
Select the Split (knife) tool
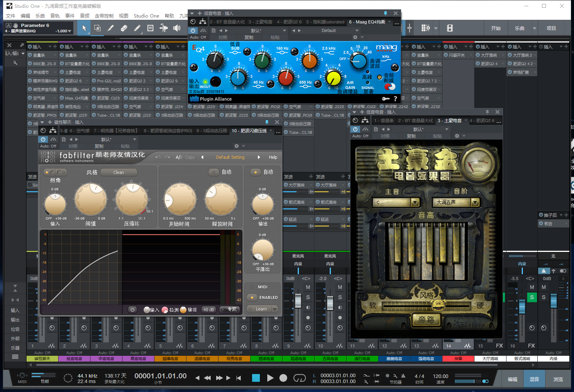click(x=111, y=28)
